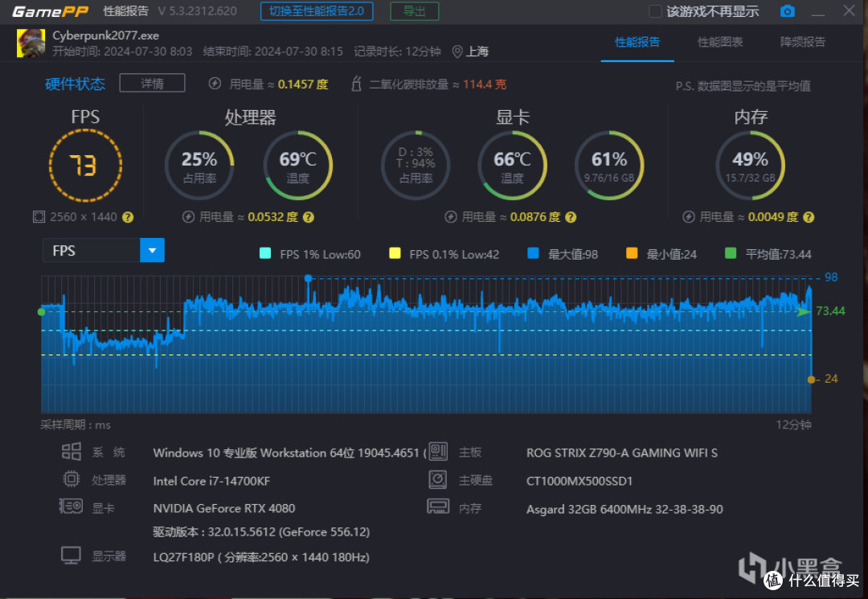Click lightning icon by CPU power 0.0532

pos(188,217)
